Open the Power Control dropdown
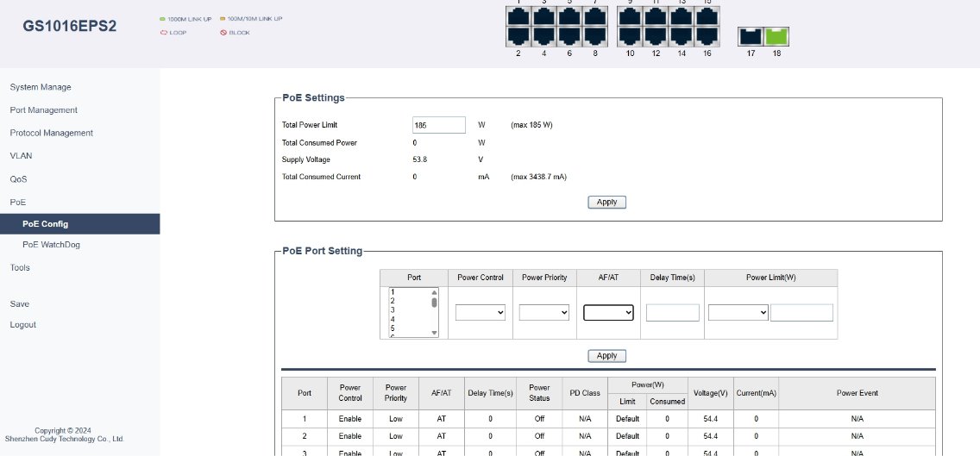Viewport: 980px width, 456px height. [x=481, y=313]
